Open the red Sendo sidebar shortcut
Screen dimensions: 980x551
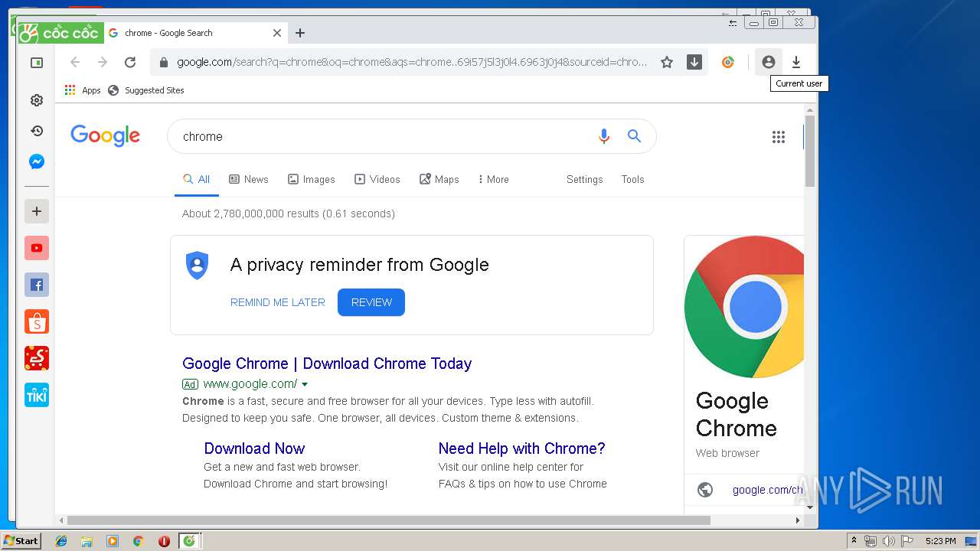point(37,358)
